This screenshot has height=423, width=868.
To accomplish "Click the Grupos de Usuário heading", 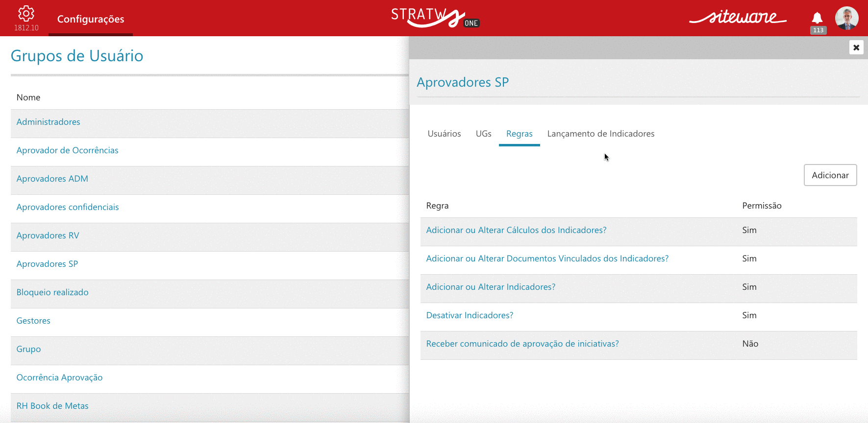I will [77, 56].
